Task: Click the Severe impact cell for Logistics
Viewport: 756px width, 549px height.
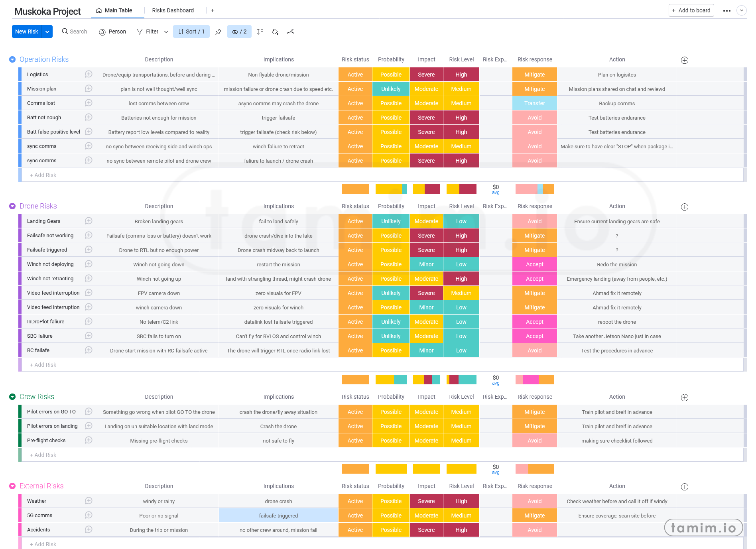Action: coord(426,75)
